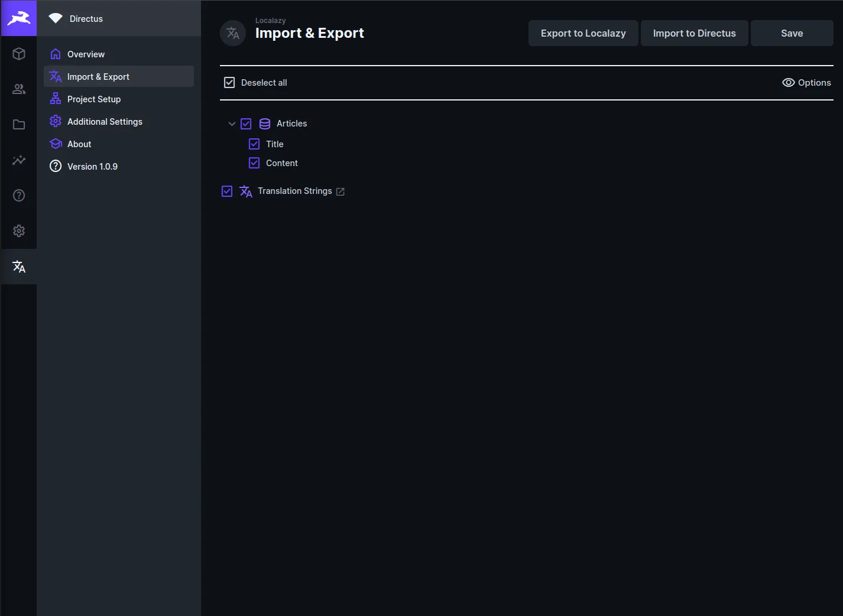Open the Content module cube icon
This screenshot has width=843, height=616.
(x=19, y=54)
